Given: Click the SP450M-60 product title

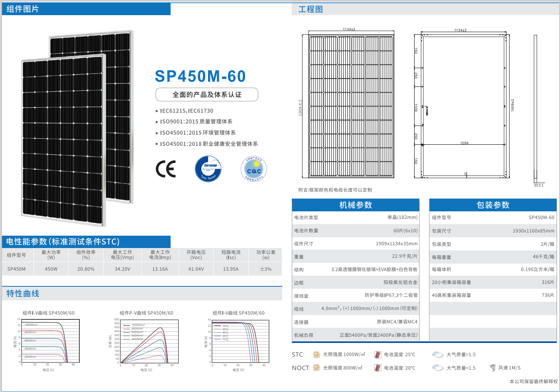Looking at the screenshot, I should point(200,76).
